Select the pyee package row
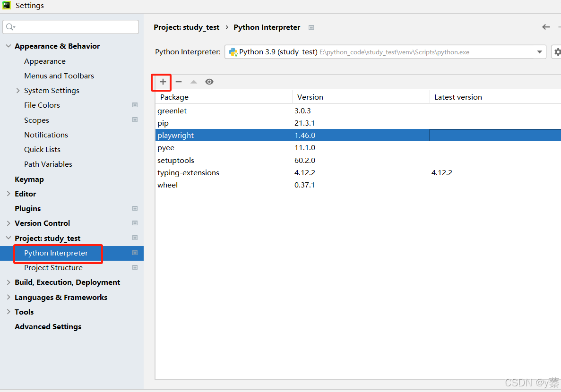561x392 pixels. coord(358,148)
